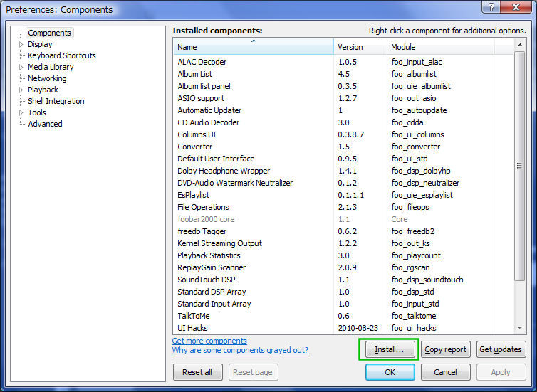
Task: Click version 2010-08-23 cell
Action: (x=358, y=328)
